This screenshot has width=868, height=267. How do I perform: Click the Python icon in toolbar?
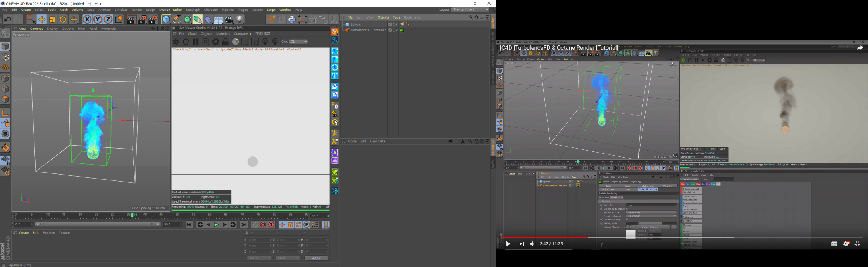292,19
